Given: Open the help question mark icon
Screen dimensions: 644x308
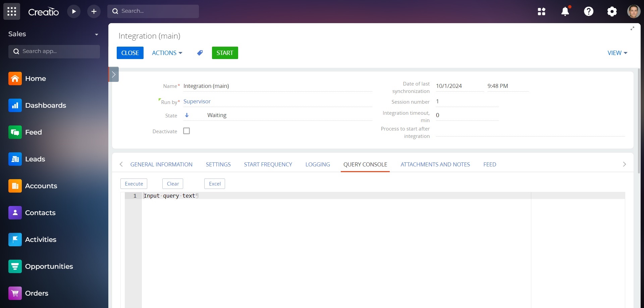Looking at the screenshot, I should click(589, 11).
